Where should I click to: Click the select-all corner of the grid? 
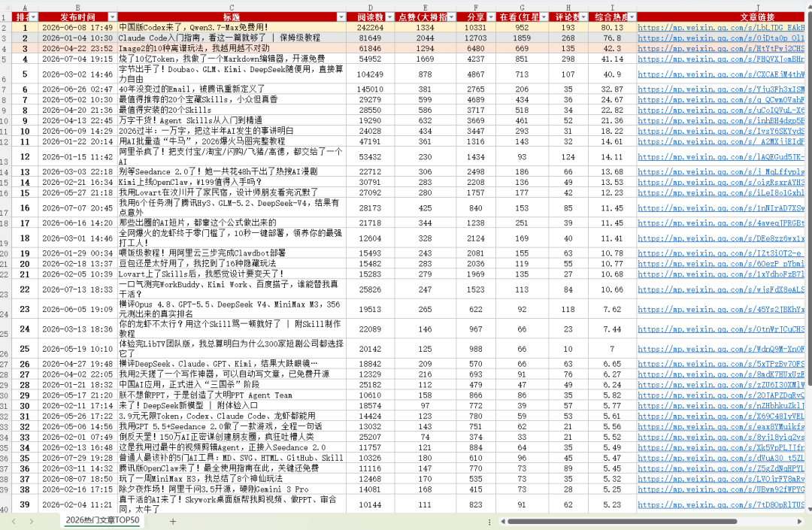5,8
